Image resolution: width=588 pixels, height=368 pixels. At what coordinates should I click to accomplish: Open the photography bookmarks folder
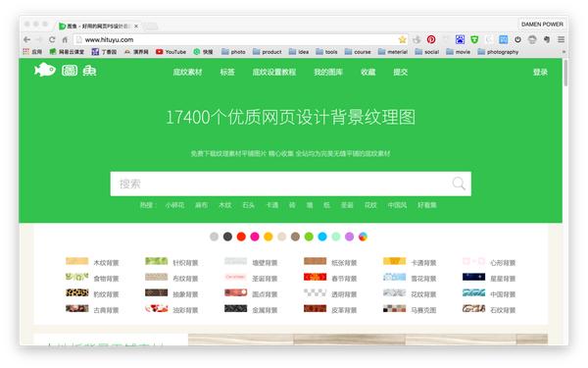pos(498,52)
